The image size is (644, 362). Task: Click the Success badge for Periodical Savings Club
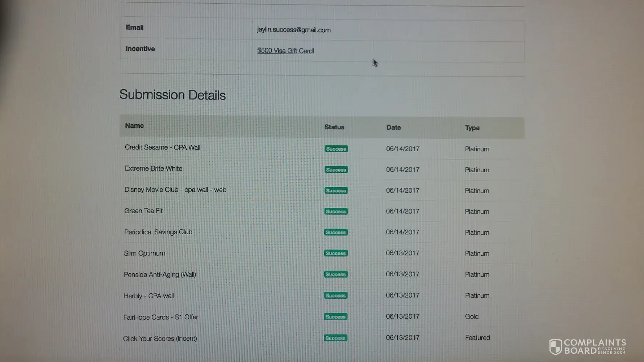coord(336,232)
